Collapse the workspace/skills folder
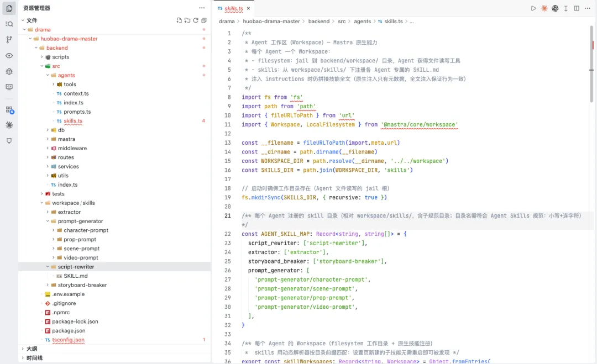 click(42, 203)
